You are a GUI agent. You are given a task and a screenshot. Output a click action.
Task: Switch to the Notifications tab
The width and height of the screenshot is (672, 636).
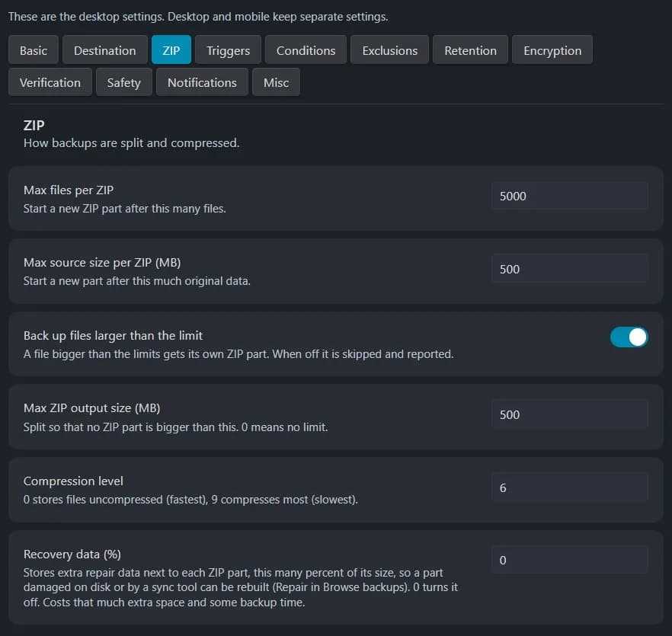click(x=202, y=82)
